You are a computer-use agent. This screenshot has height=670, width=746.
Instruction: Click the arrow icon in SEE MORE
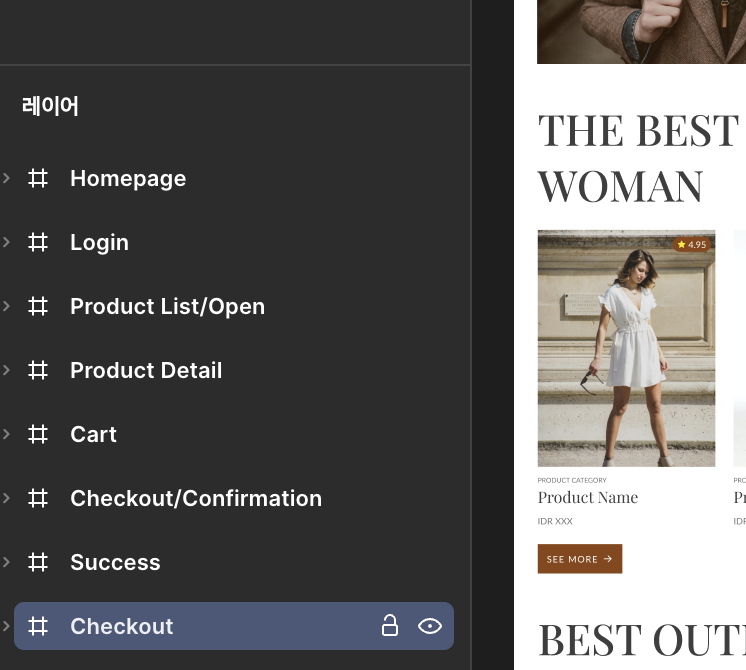608,559
